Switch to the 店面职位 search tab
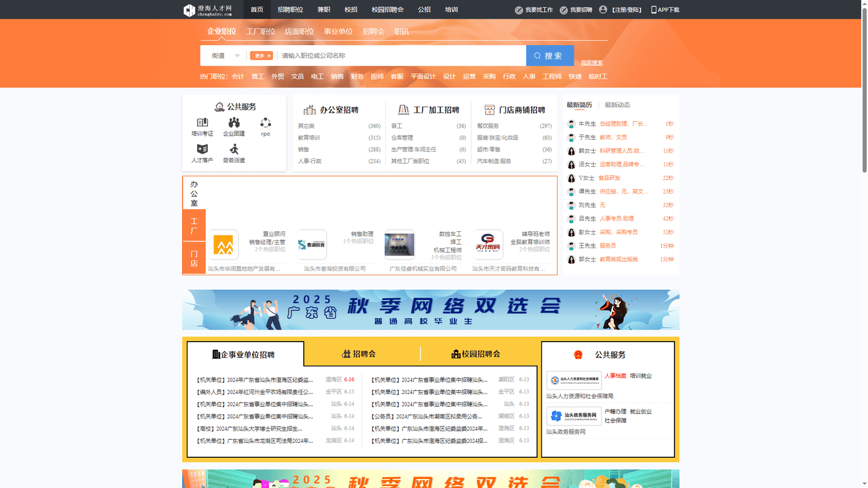Image resolution: width=868 pixels, height=488 pixels. click(x=300, y=31)
